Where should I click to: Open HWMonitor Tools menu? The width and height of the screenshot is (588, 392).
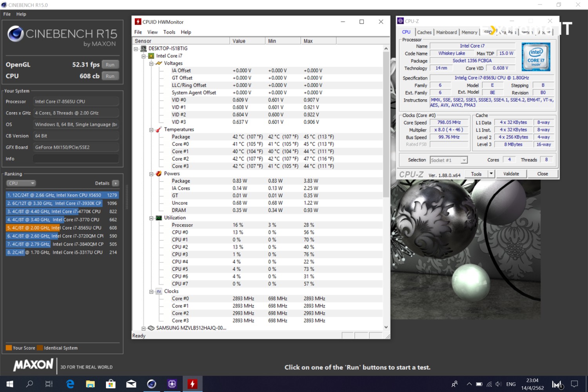click(x=169, y=32)
